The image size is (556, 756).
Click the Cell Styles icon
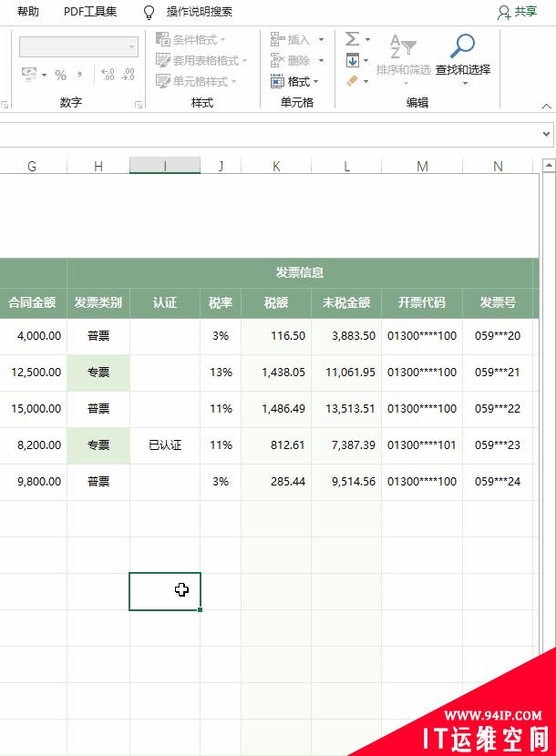click(x=162, y=81)
